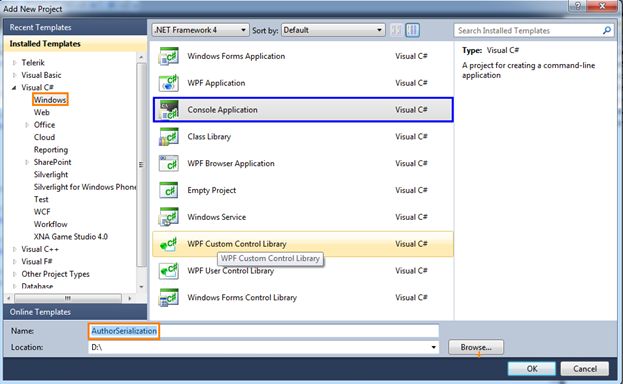Expand the Other Project Types node

tap(15, 274)
